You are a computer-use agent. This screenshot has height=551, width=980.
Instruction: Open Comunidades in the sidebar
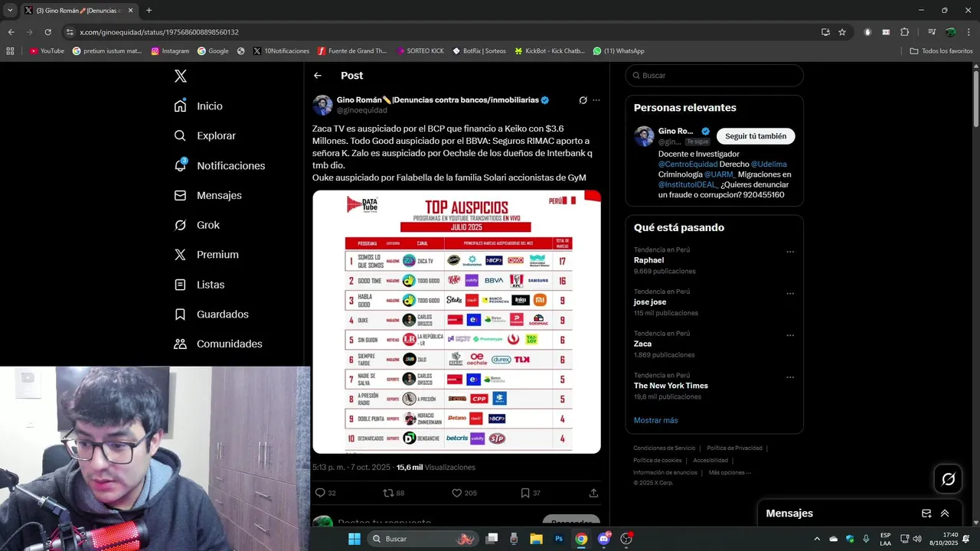pos(218,344)
